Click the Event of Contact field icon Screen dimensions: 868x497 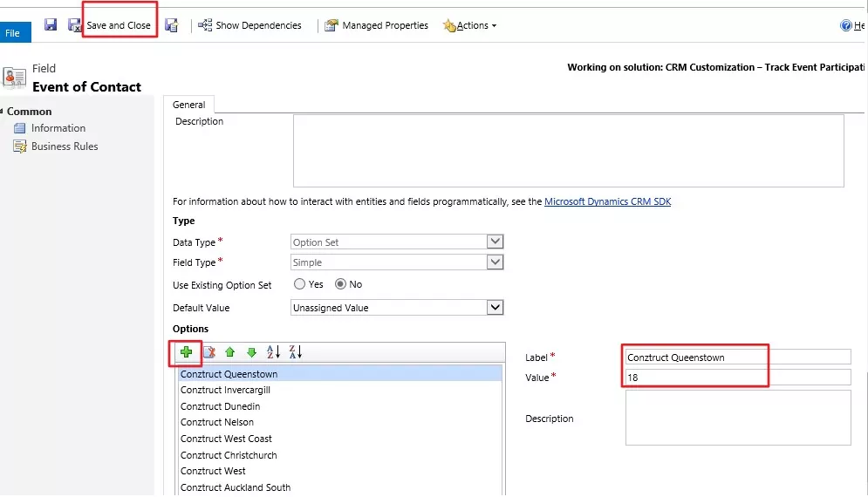pos(14,77)
